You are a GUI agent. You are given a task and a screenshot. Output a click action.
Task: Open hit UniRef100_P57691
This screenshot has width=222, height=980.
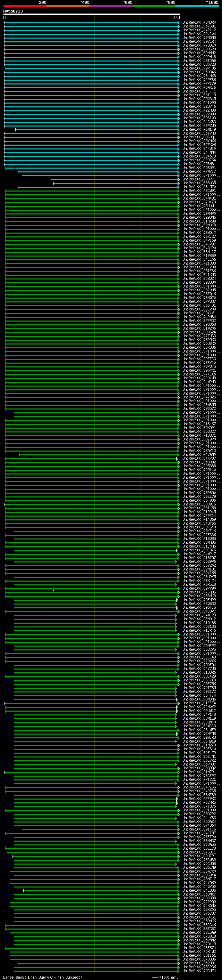tap(199, 26)
